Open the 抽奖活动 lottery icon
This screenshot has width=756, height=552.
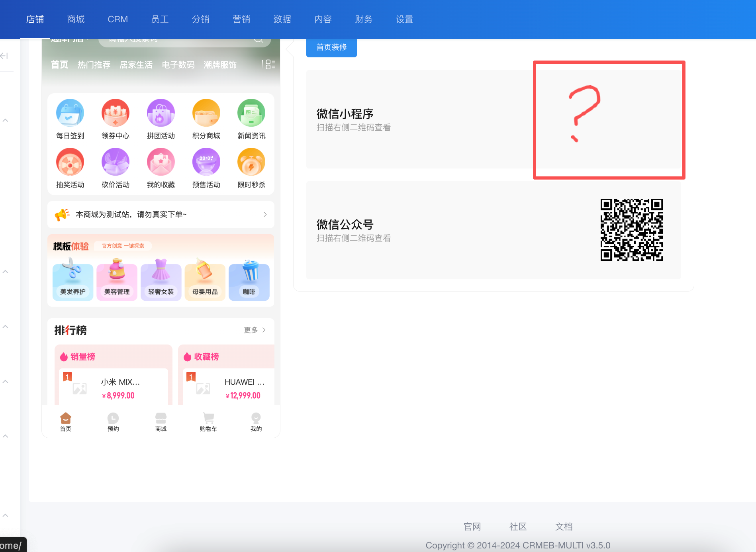(x=70, y=162)
